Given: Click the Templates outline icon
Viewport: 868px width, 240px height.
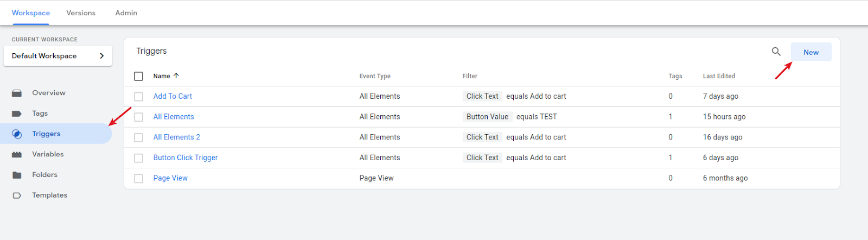Looking at the screenshot, I should click(17, 195).
